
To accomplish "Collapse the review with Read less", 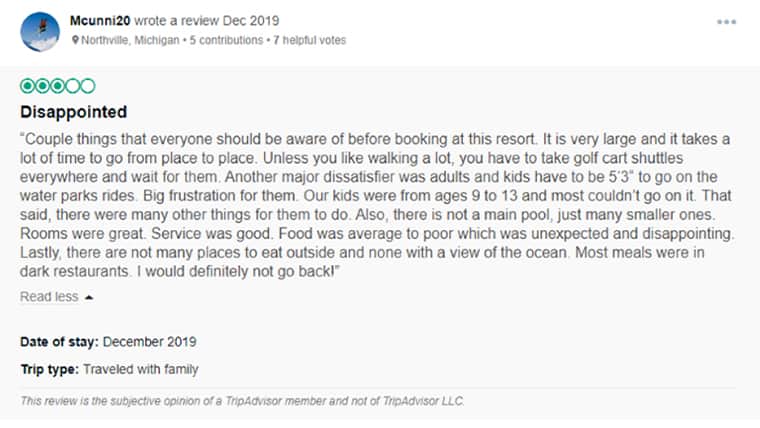I will pos(49,297).
